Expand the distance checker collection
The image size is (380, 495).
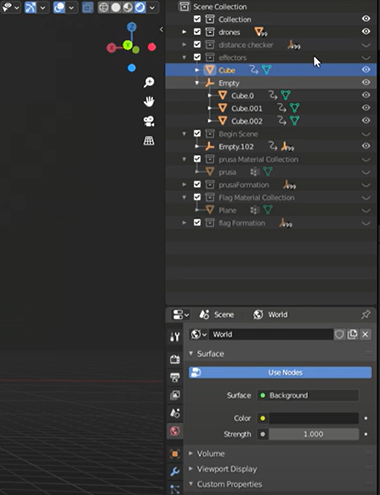point(184,44)
